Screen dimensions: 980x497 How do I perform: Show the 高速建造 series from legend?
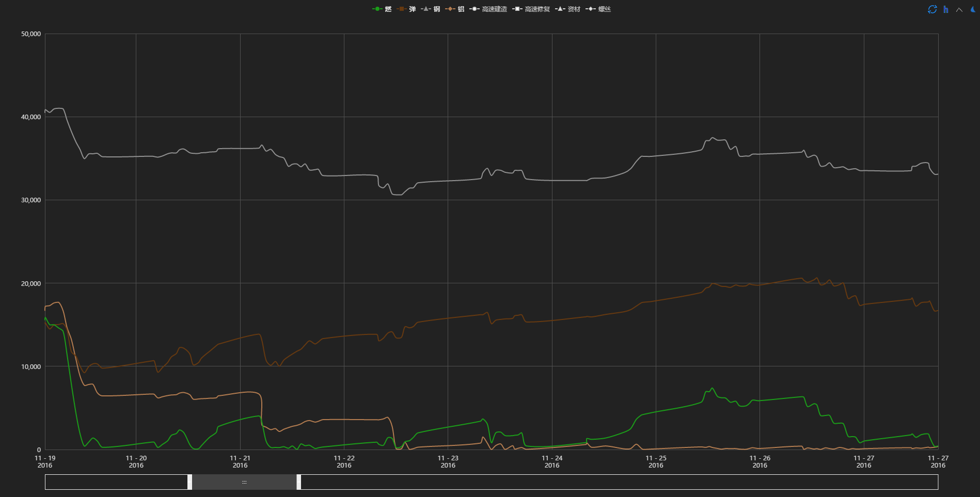[488, 9]
